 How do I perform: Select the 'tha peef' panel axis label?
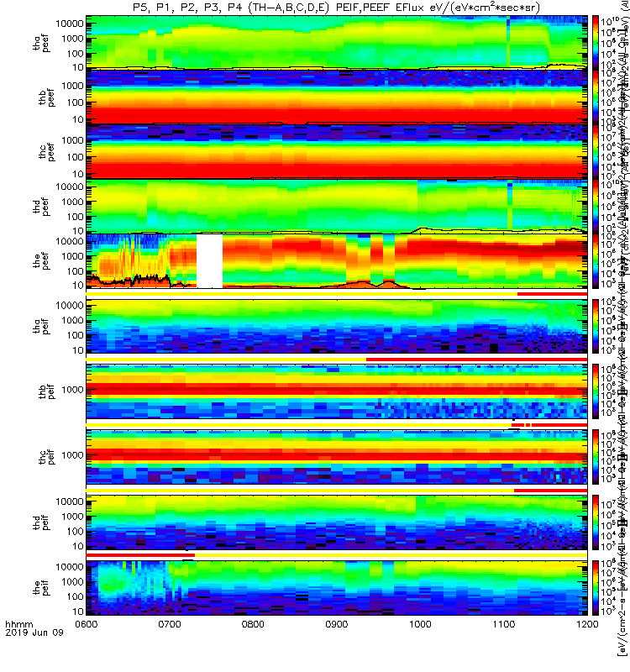[x=41, y=43]
